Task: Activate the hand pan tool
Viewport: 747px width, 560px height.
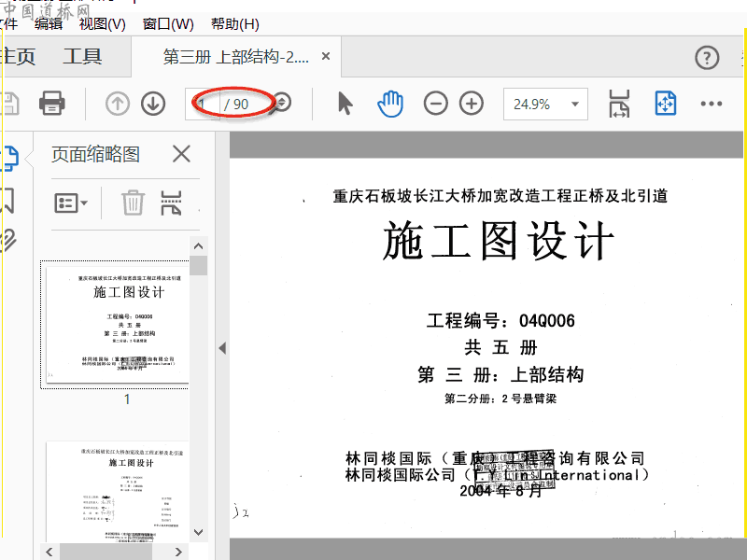Action: click(x=390, y=104)
